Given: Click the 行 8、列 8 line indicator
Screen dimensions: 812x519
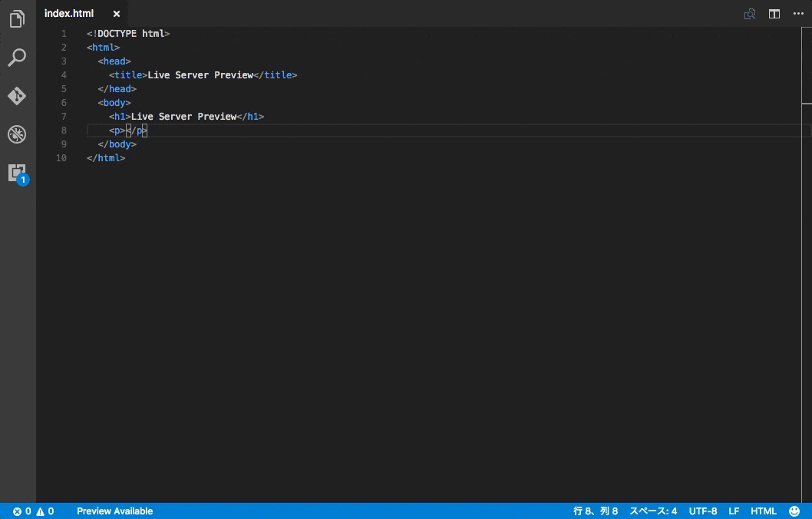Looking at the screenshot, I should tap(596, 511).
